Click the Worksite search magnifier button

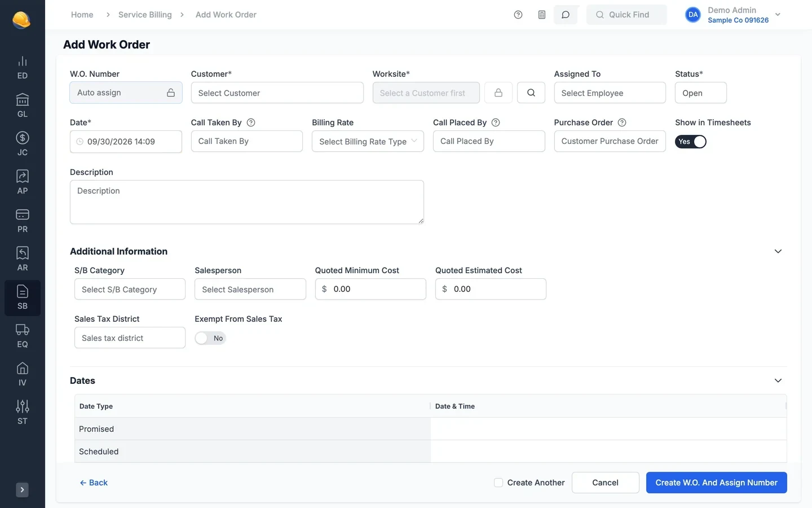(531, 93)
